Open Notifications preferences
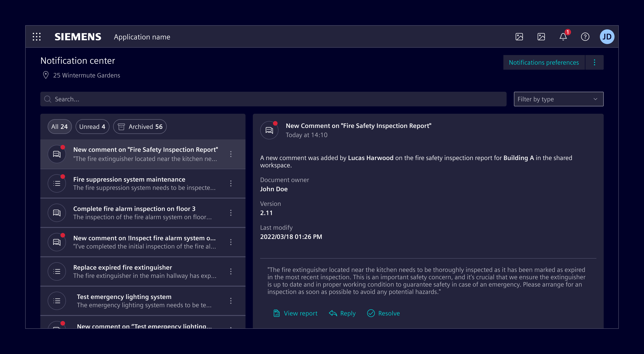Viewport: 644px width, 354px height. [x=544, y=62]
